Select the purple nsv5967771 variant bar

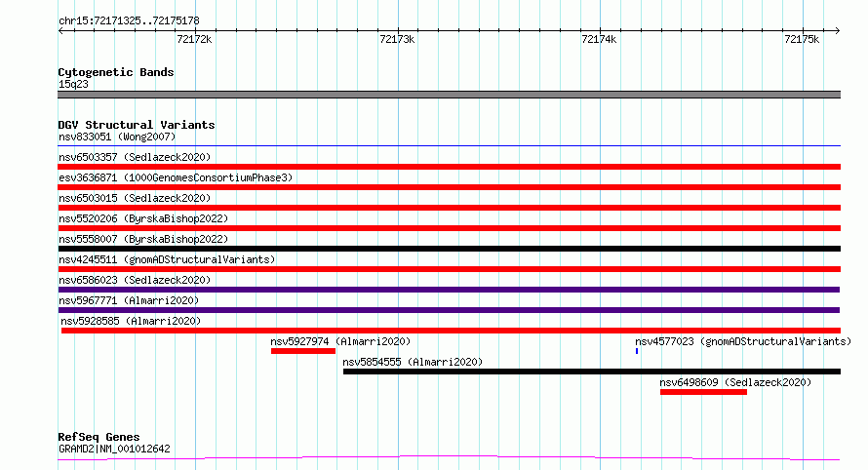[x=449, y=310]
